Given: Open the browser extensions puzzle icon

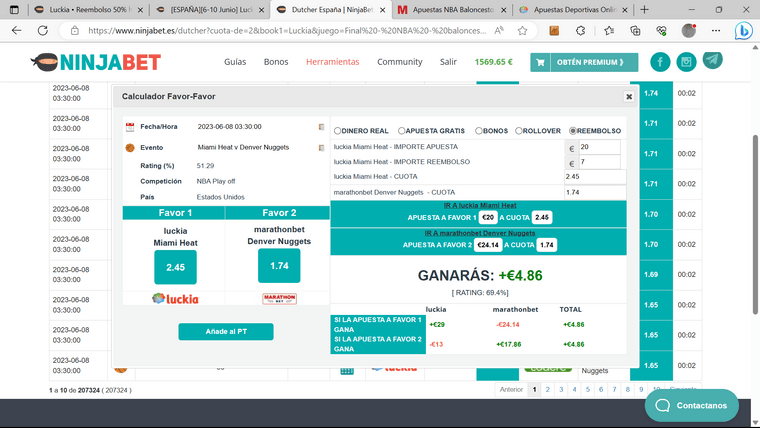Looking at the screenshot, I should click(x=581, y=31).
